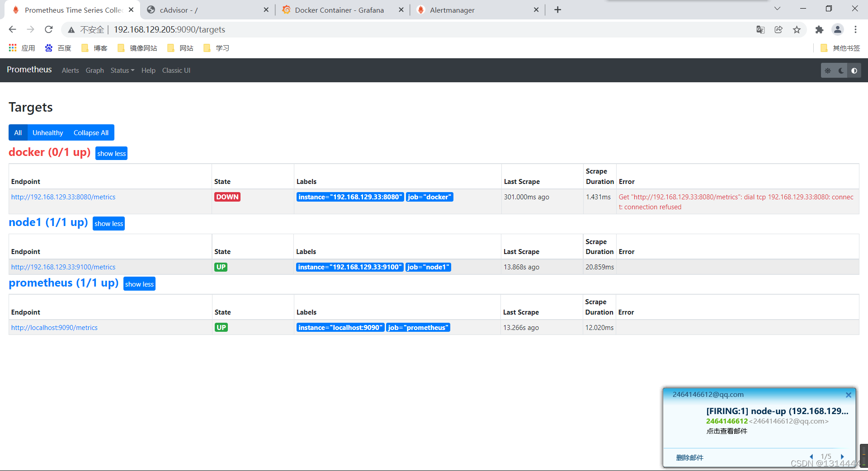Switch to the cAdvisor tab
This screenshot has height=471, width=868.
coord(208,9)
